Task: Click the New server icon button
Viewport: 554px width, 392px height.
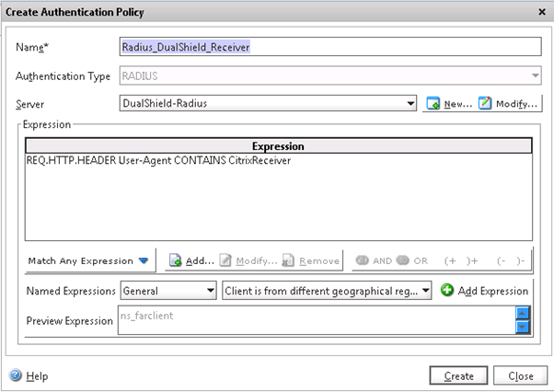Action: point(433,104)
